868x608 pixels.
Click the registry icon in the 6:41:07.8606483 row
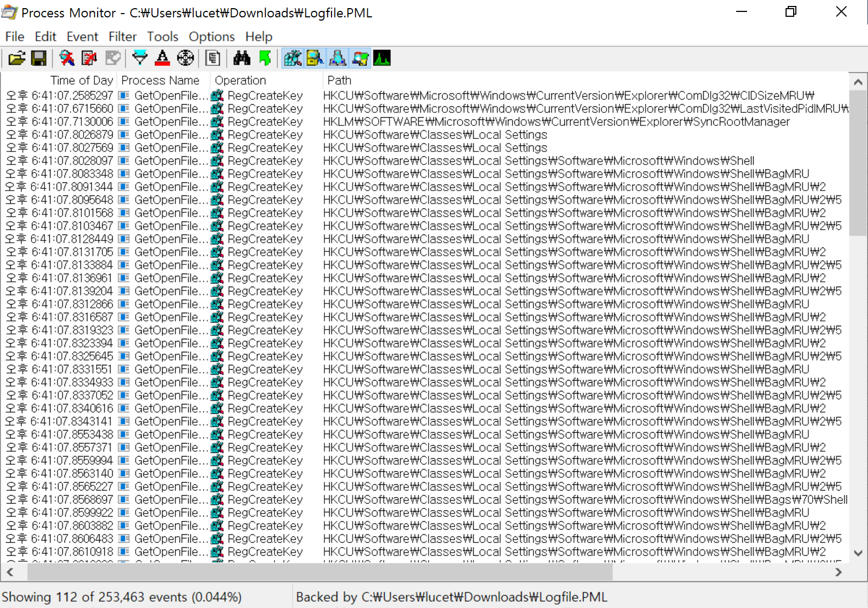218,539
